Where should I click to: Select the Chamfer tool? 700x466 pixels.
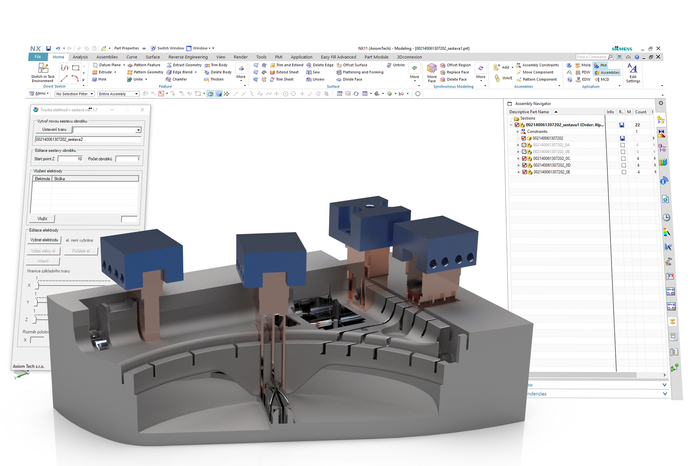(177, 79)
